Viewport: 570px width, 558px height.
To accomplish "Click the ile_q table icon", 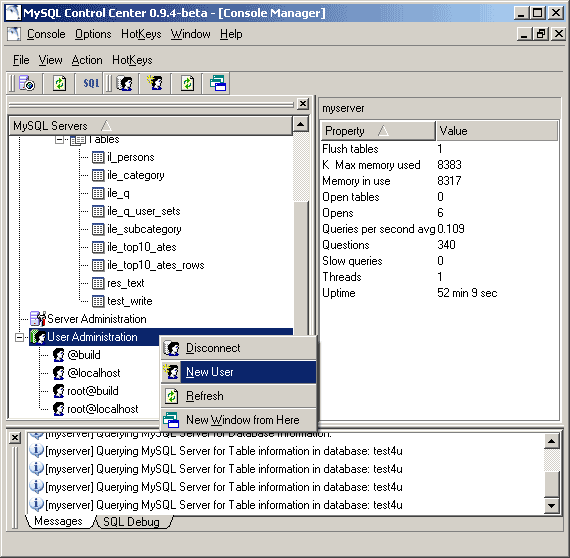I will point(98,193).
